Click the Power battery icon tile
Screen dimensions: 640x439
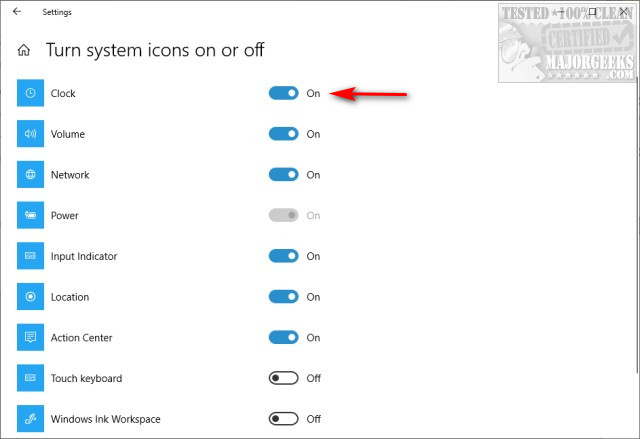coord(30,215)
